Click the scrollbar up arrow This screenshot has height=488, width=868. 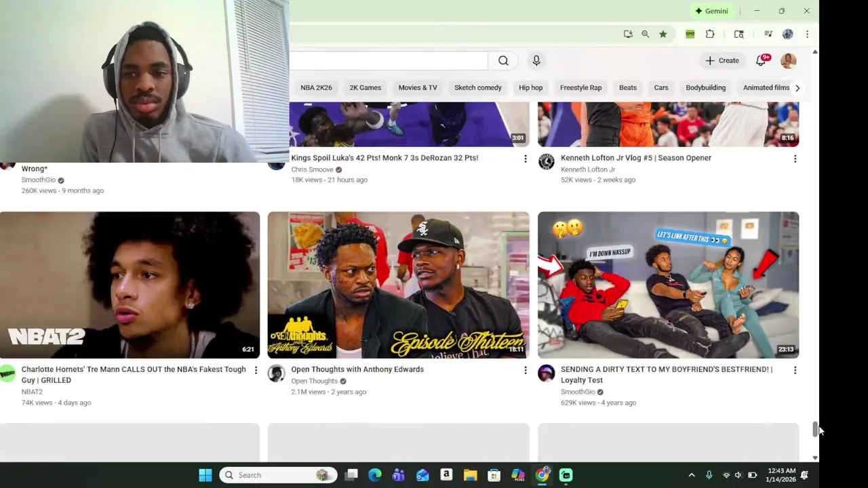pos(815,52)
